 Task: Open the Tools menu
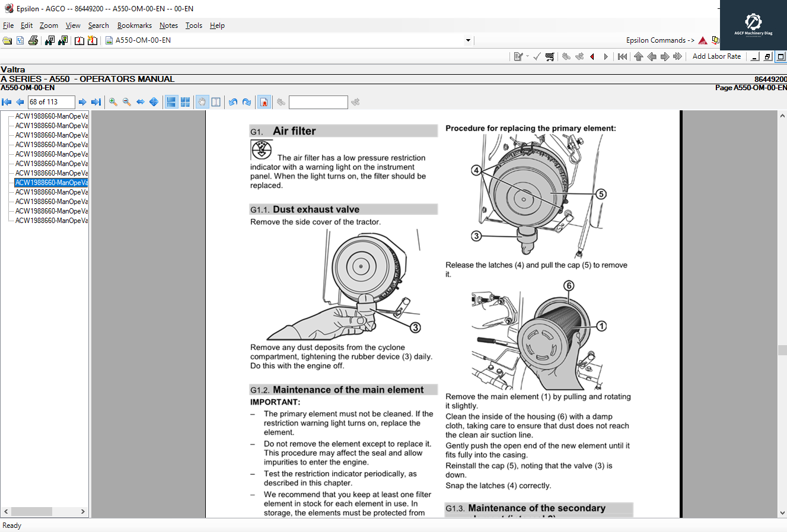pyautogui.click(x=193, y=26)
